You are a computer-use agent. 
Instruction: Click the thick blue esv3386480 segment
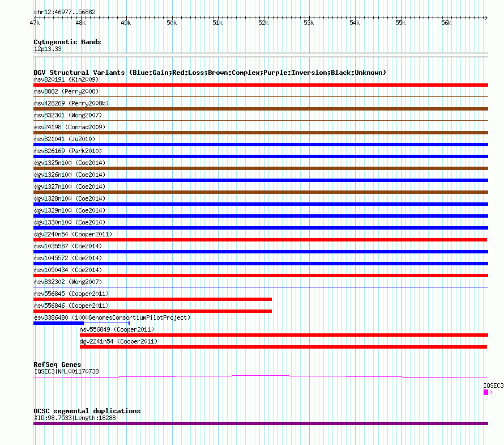tap(58, 323)
